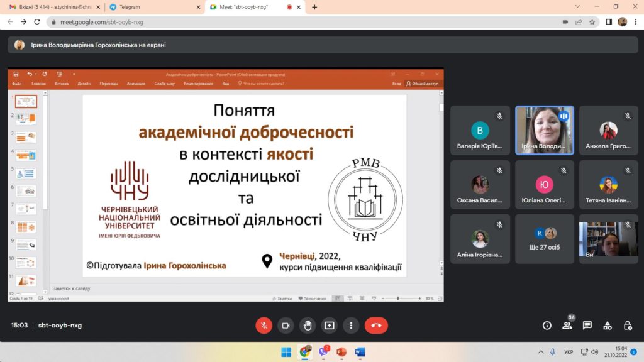Open chat with everyone

(587, 326)
